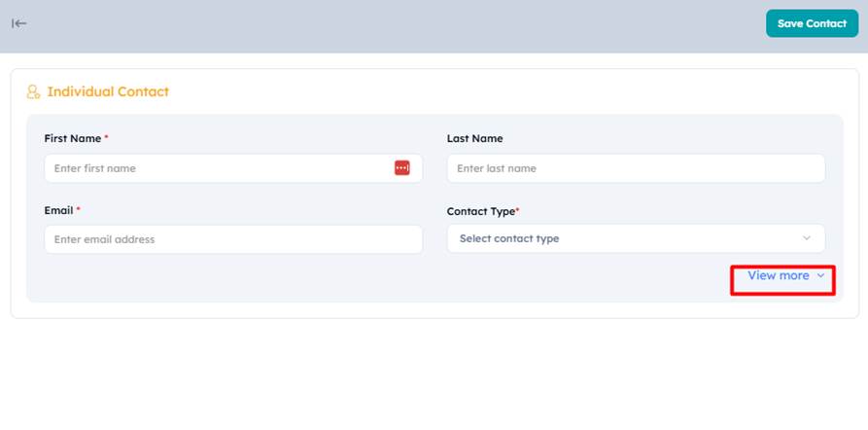Focus the First Name input field
Screen dimensions: 868x430
[233, 168]
